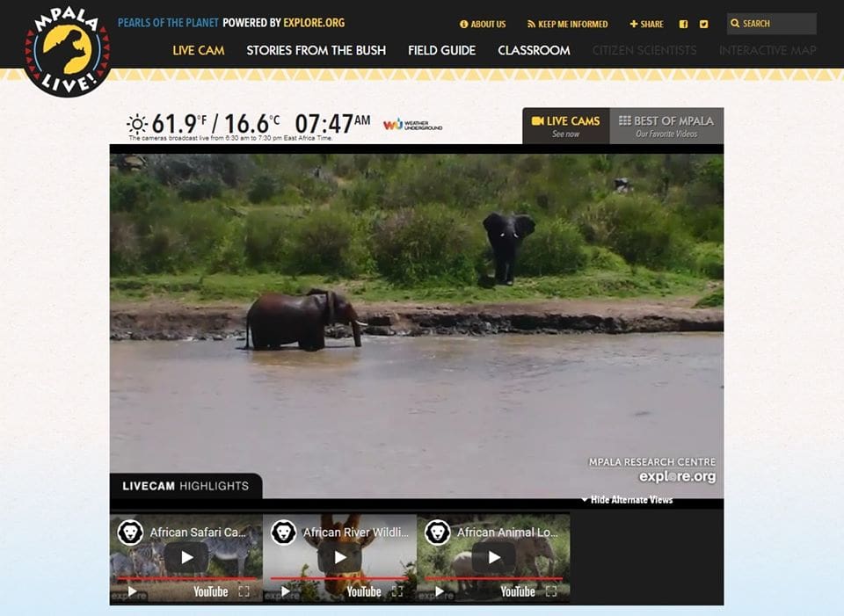Select the Livecam Highlights tab

[186, 486]
